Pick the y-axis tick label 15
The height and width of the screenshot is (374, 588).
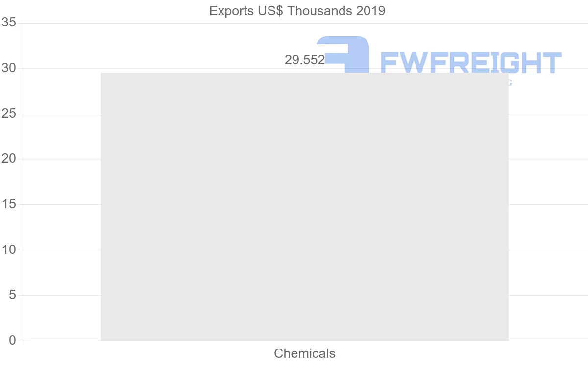9,204
